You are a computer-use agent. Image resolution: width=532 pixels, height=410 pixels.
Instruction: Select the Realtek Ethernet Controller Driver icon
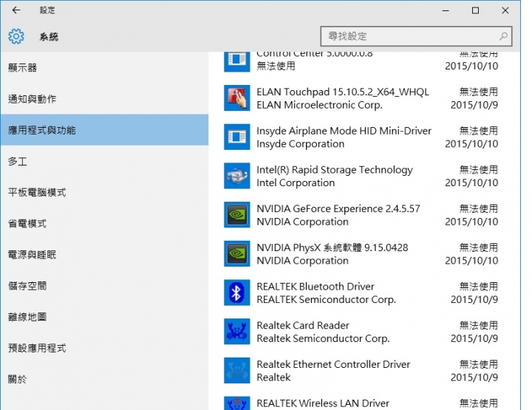(237, 371)
